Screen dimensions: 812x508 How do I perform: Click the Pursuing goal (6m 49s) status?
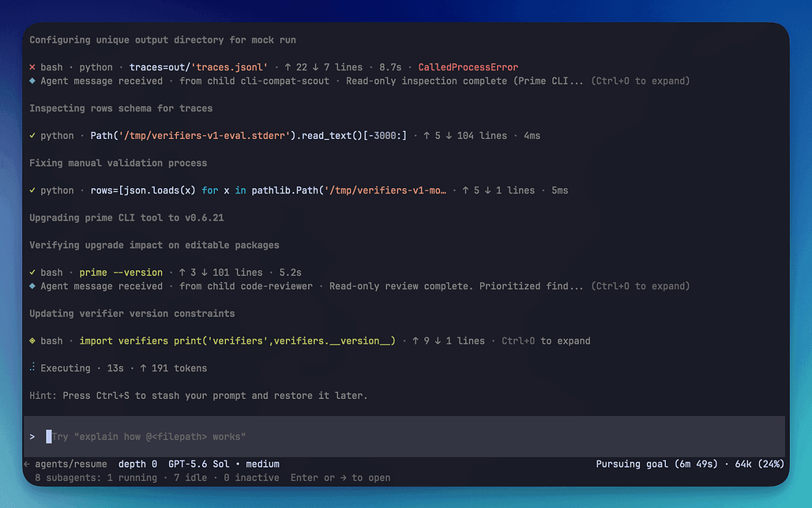tap(656, 464)
